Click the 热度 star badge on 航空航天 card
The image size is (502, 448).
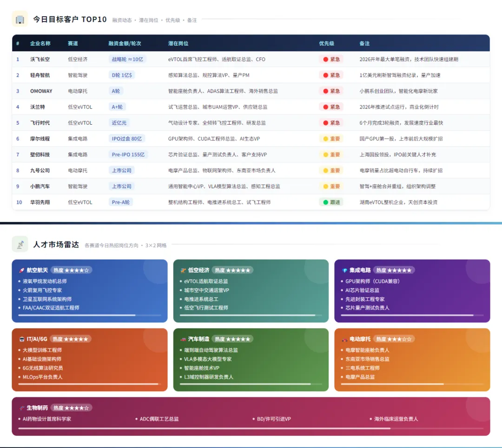(x=71, y=270)
